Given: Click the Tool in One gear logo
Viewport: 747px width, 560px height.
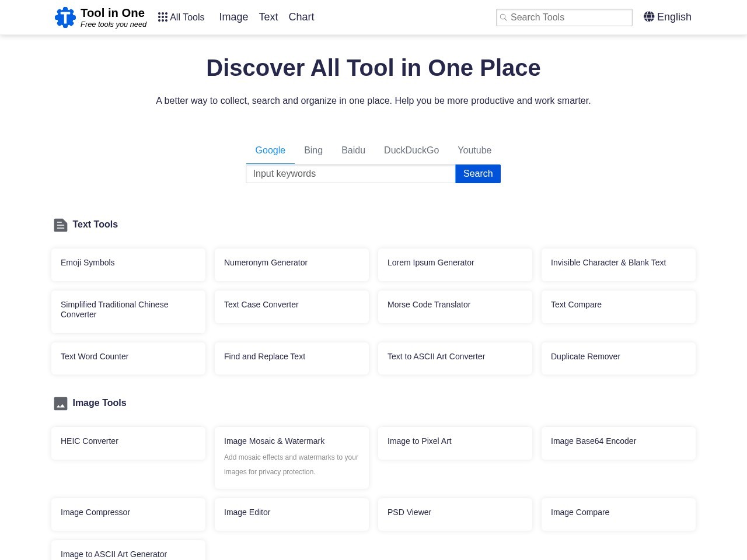Looking at the screenshot, I should pyautogui.click(x=65, y=17).
